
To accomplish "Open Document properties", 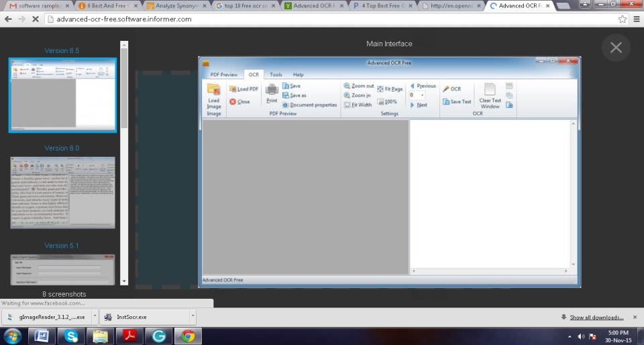I will click(x=310, y=105).
